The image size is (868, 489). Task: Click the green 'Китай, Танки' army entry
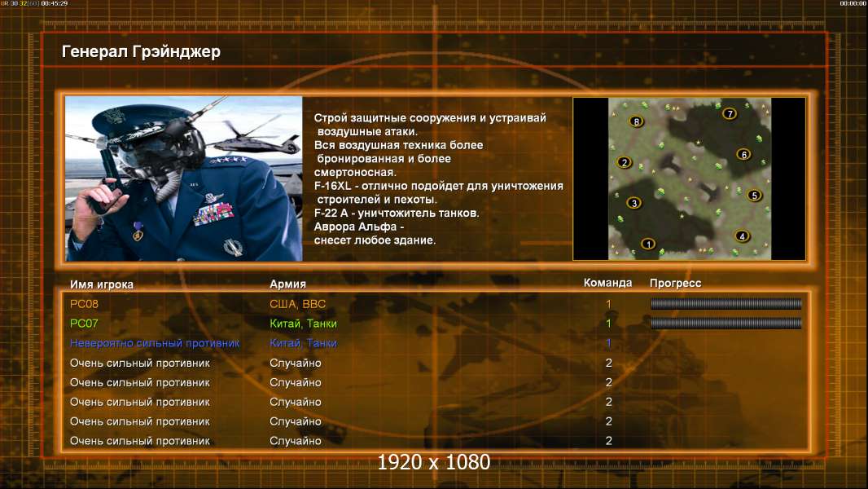[303, 324]
